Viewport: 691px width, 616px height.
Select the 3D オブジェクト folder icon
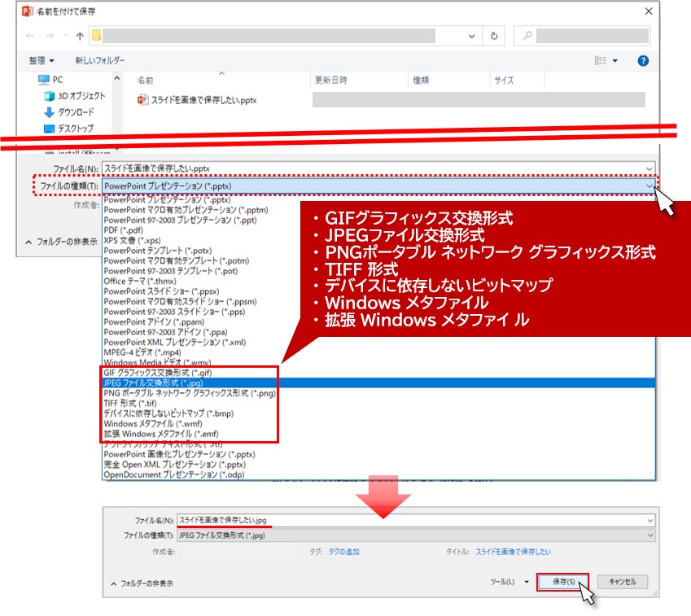click(x=50, y=96)
